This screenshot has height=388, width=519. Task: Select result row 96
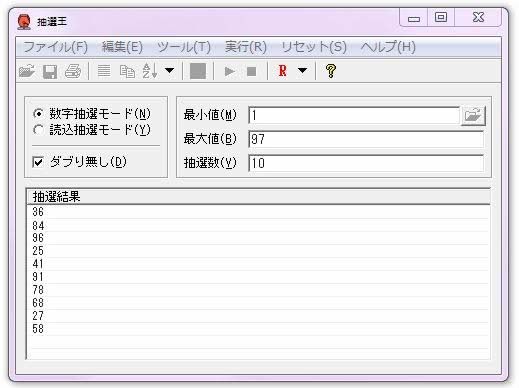(258, 238)
